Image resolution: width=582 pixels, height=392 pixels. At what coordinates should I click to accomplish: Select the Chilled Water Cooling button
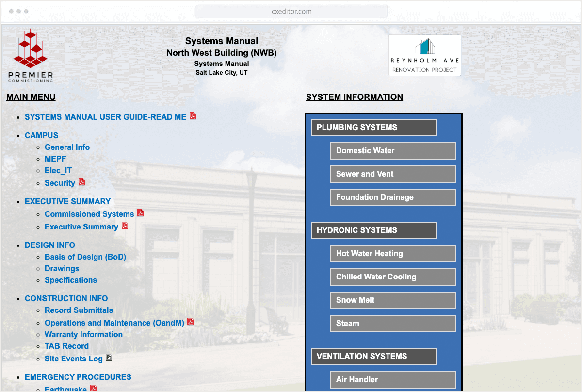[x=393, y=277]
